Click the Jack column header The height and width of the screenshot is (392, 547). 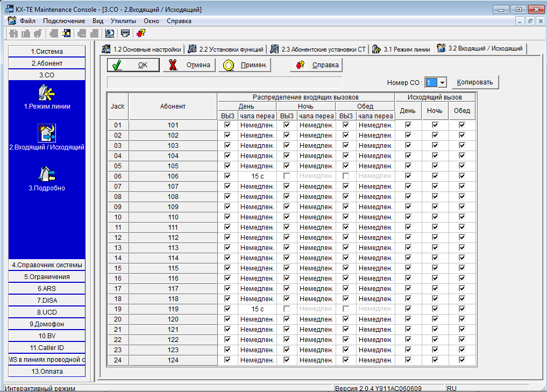click(118, 106)
